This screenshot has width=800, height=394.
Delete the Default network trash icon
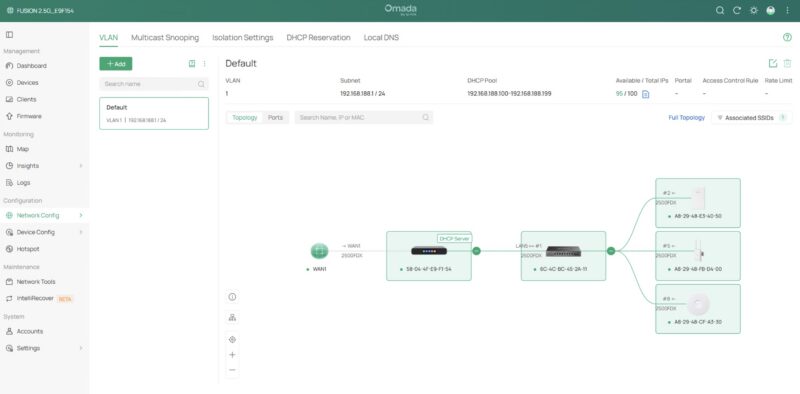788,63
